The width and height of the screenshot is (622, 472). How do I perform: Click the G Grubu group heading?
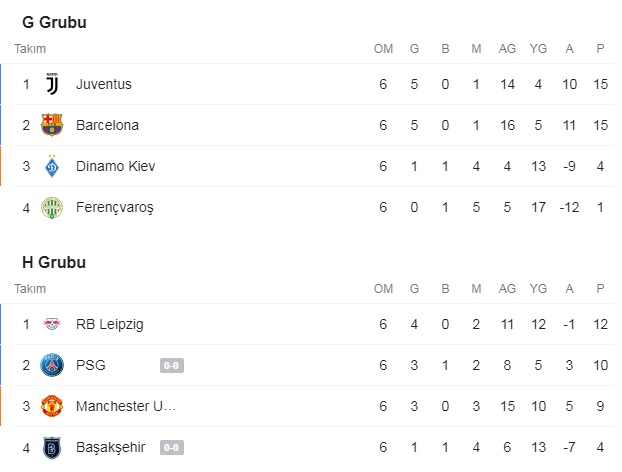click(x=54, y=22)
